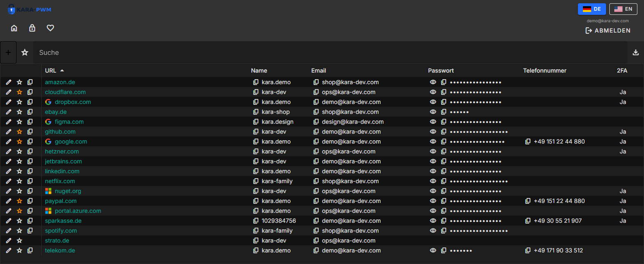This screenshot has width=644, height=264.
Task: Open the github.com link
Action: (x=60, y=132)
